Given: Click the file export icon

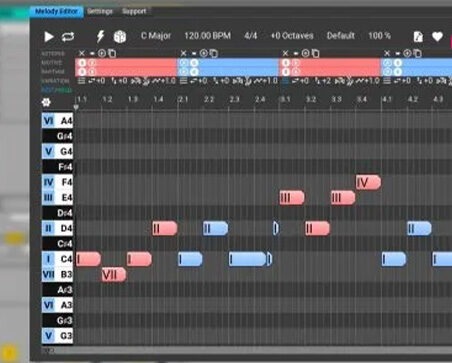Looking at the screenshot, I should coord(418,36).
